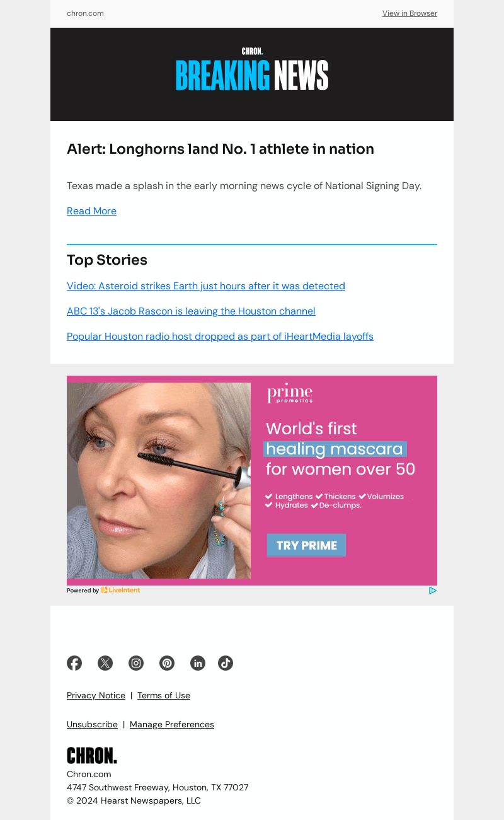
Task: Open the Instagram icon
Action: [x=136, y=663]
